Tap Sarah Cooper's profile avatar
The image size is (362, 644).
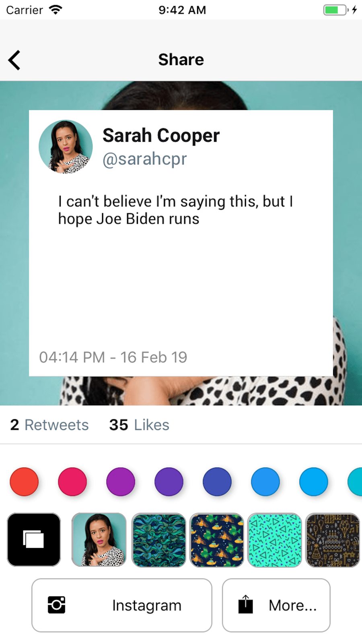pyautogui.click(x=66, y=147)
